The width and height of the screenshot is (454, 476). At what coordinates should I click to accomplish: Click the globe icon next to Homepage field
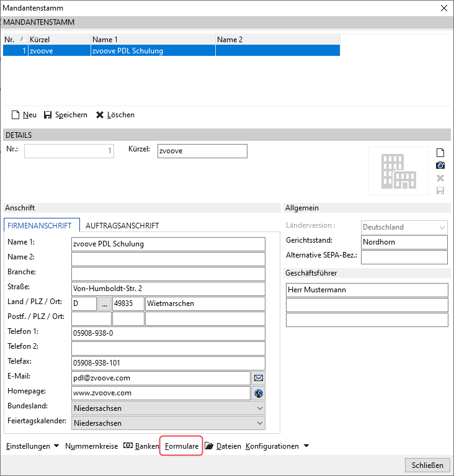(259, 393)
